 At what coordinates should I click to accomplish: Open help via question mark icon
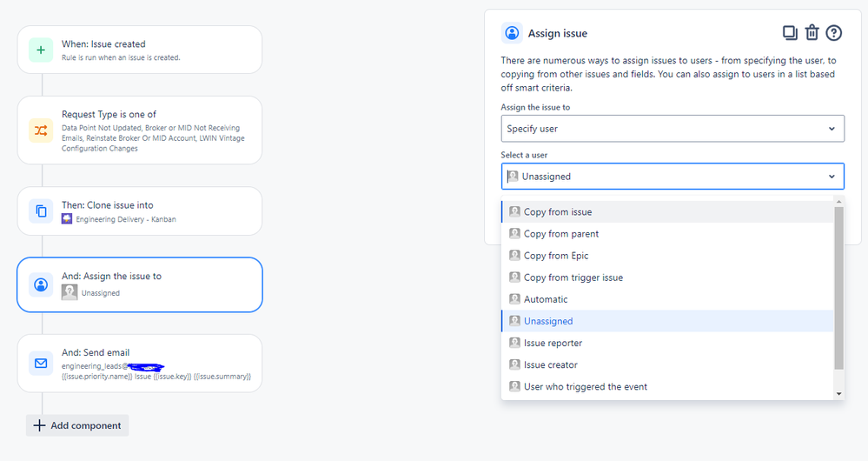(833, 33)
